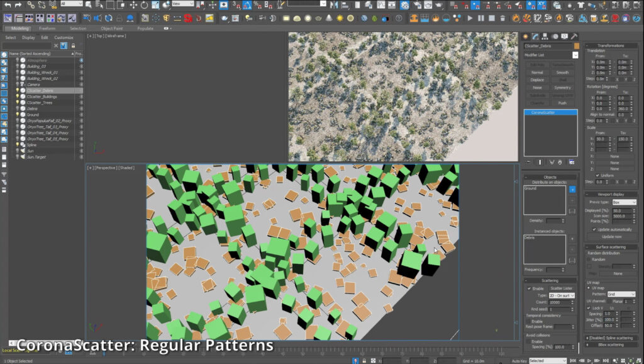Open the View coordinate system dropdown
The image size is (644, 364).
point(183,4)
